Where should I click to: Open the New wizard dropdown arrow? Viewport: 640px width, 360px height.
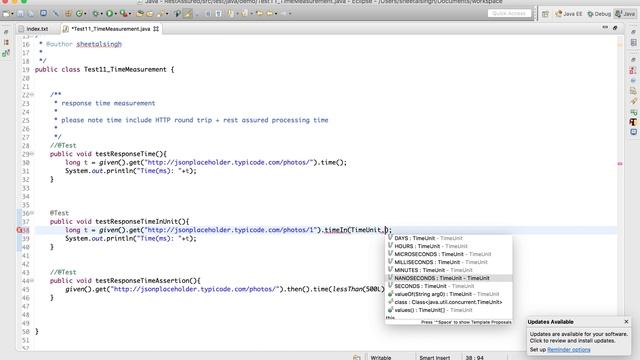coord(12,14)
